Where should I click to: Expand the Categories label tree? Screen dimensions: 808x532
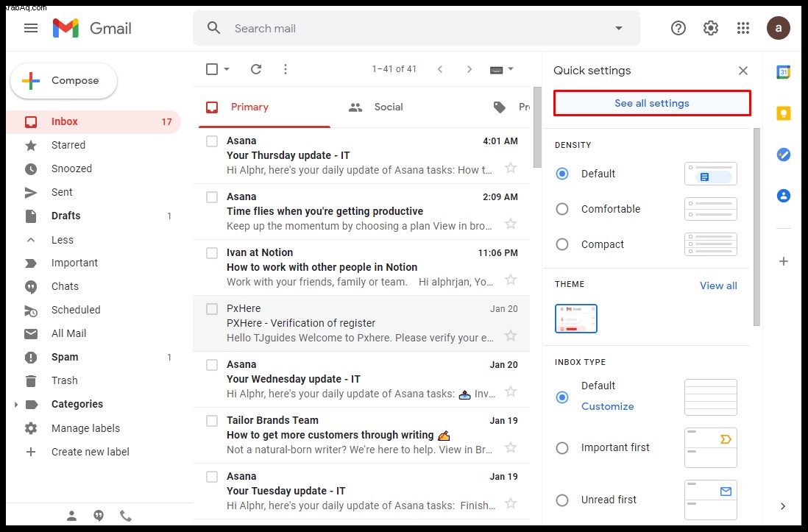pyautogui.click(x=16, y=405)
